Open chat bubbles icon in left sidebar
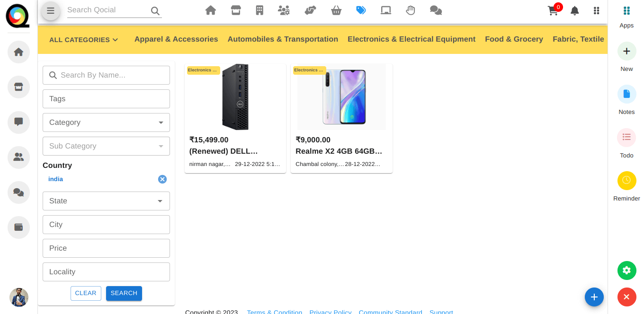This screenshot has width=644, height=314. click(18, 192)
